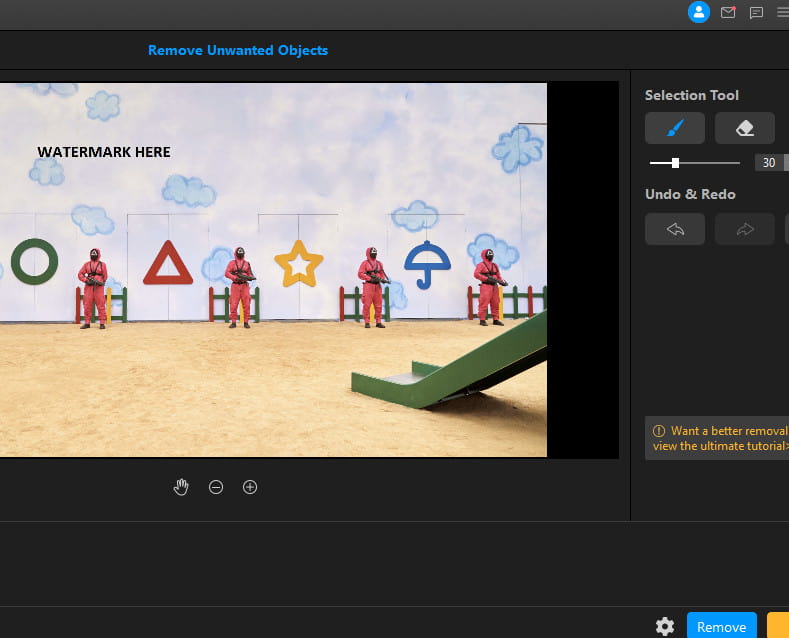The width and height of the screenshot is (789, 638).
Task: Activate the hand pan tool
Action: pyautogui.click(x=181, y=487)
